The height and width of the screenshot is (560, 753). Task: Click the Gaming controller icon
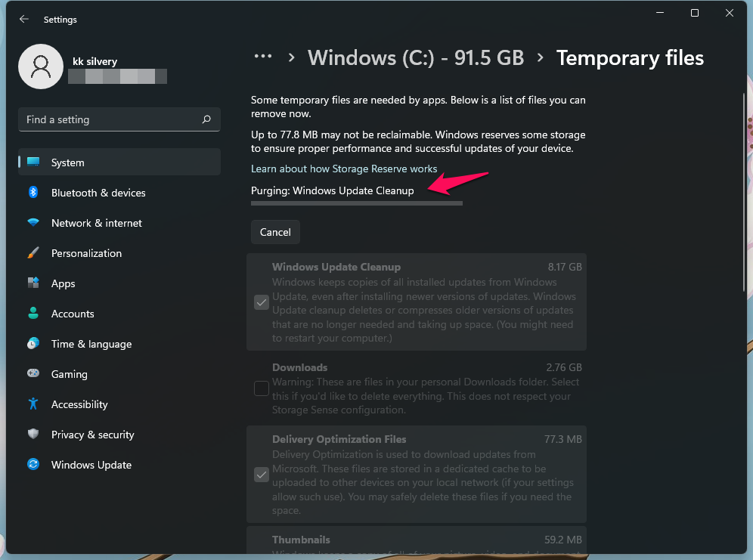pyautogui.click(x=33, y=373)
